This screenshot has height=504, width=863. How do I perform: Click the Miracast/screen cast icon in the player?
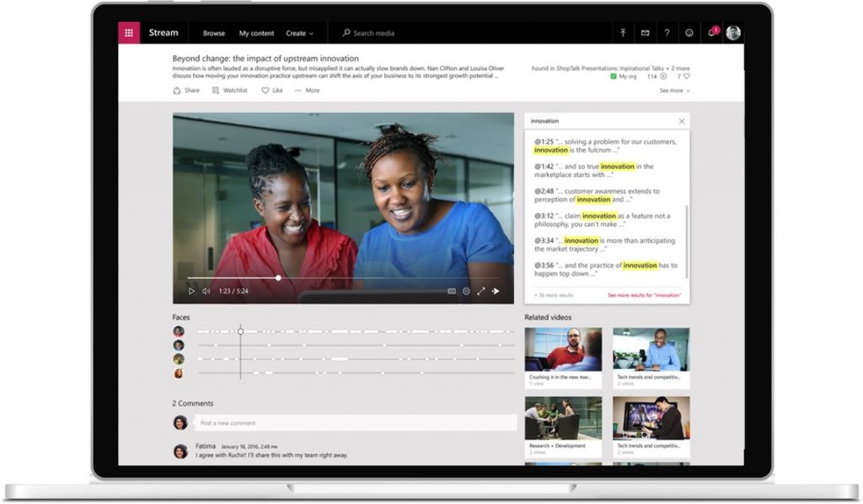[x=498, y=291]
